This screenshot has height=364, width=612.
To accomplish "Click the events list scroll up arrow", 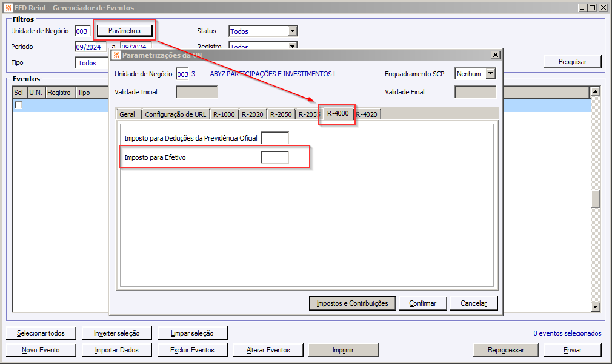I will point(595,91).
